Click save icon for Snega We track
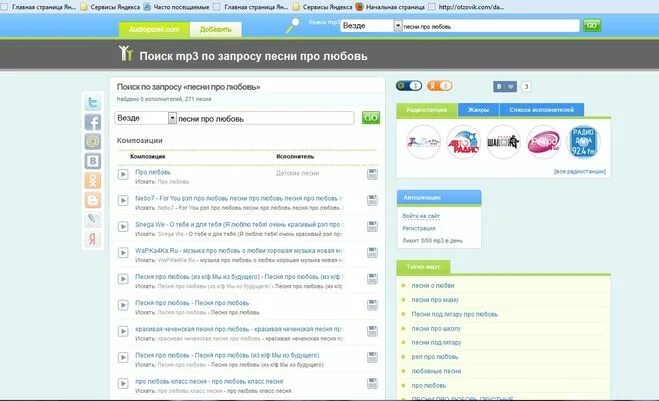Image resolution: width=659 pixels, height=401 pixels. tap(372, 227)
